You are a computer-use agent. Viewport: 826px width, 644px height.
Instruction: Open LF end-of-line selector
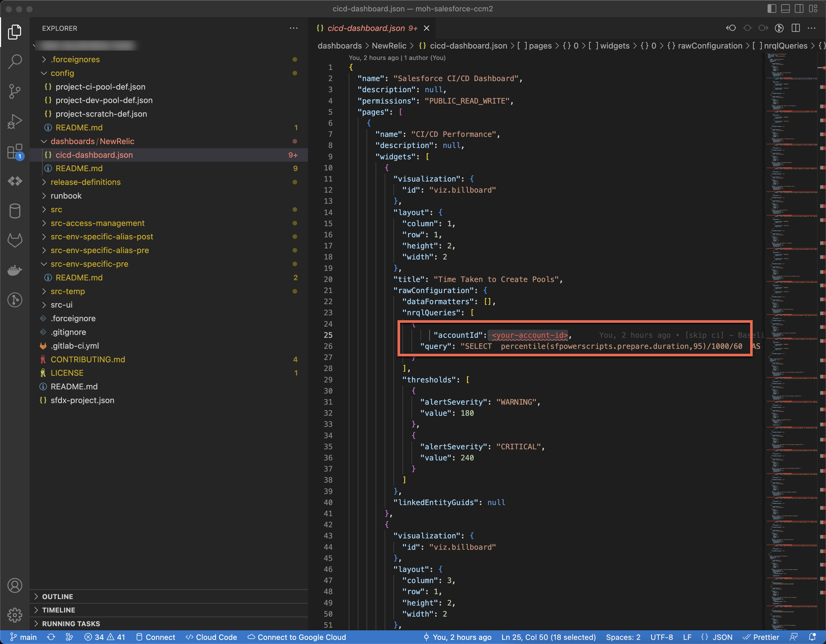(x=687, y=637)
